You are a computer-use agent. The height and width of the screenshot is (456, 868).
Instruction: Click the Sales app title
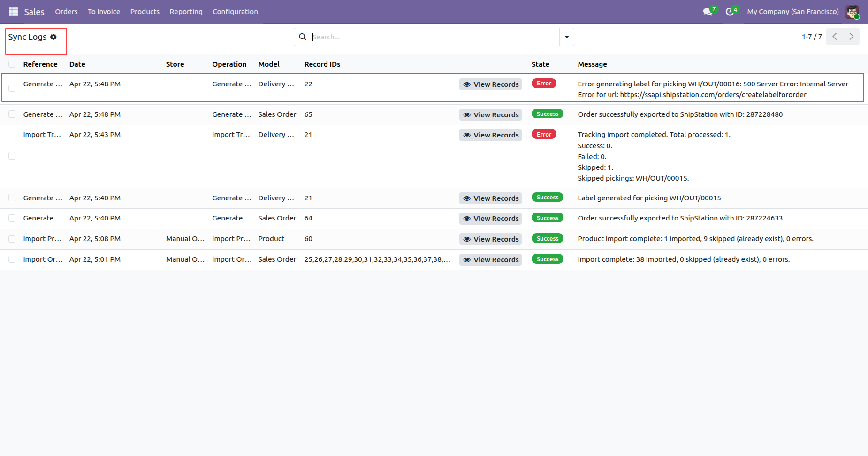click(34, 12)
